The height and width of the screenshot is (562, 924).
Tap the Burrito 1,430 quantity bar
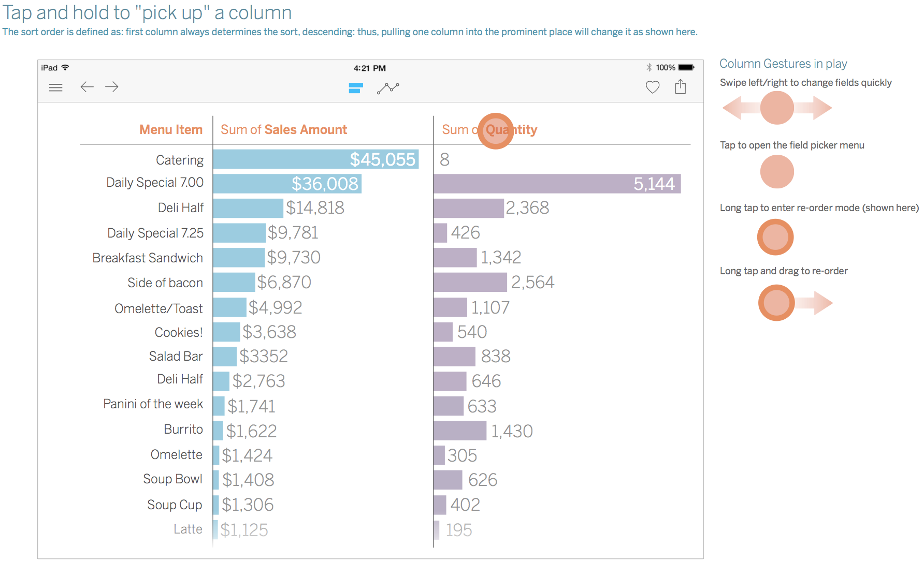460,431
